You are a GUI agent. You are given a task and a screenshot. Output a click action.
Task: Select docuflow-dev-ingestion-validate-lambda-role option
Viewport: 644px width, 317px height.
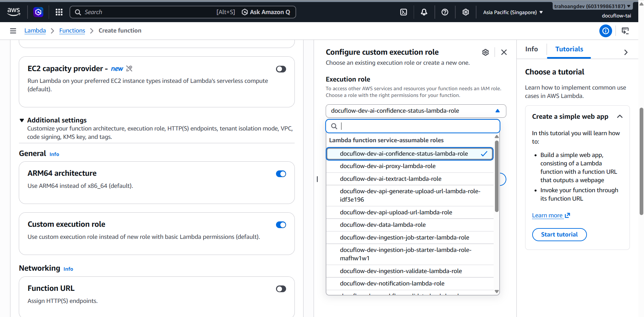pyautogui.click(x=410, y=271)
